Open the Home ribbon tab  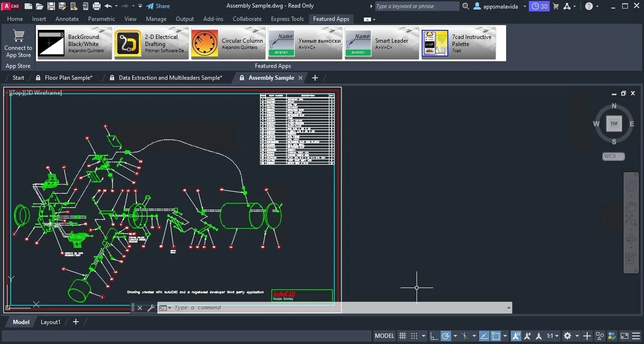pyautogui.click(x=15, y=19)
